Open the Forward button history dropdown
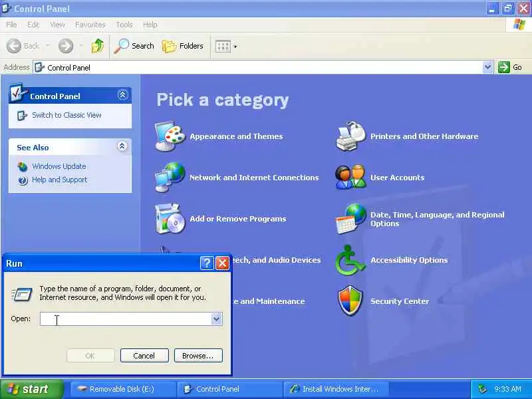The height and width of the screenshot is (399, 532). click(x=81, y=46)
